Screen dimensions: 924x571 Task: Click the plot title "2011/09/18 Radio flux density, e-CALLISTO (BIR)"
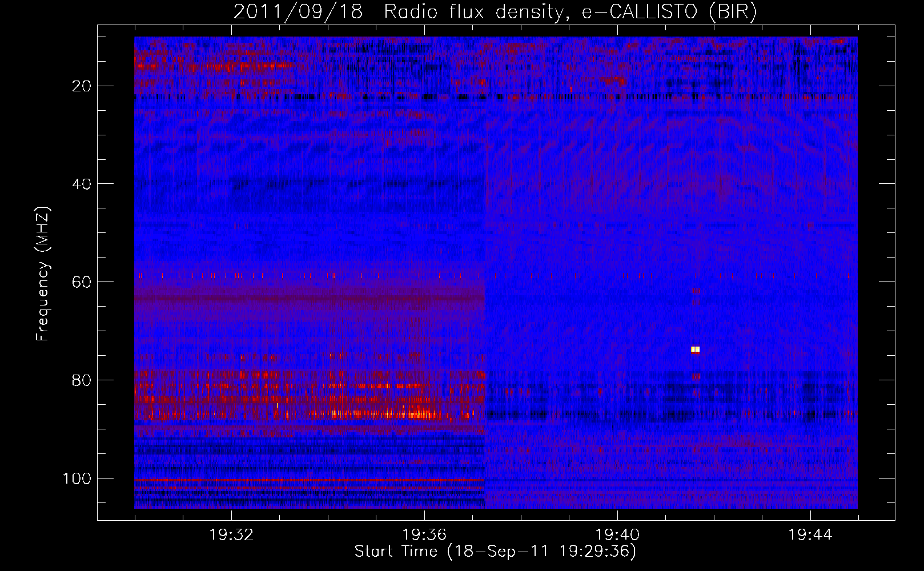(x=495, y=12)
